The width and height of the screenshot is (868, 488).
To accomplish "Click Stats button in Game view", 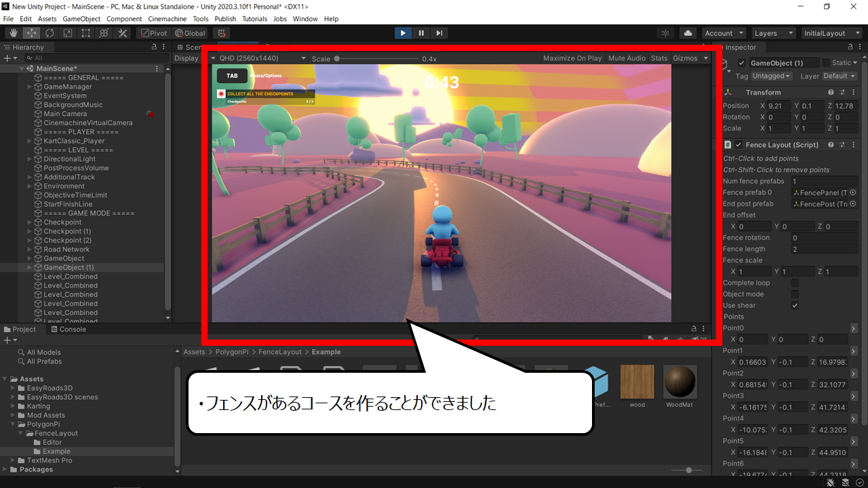I will [659, 58].
